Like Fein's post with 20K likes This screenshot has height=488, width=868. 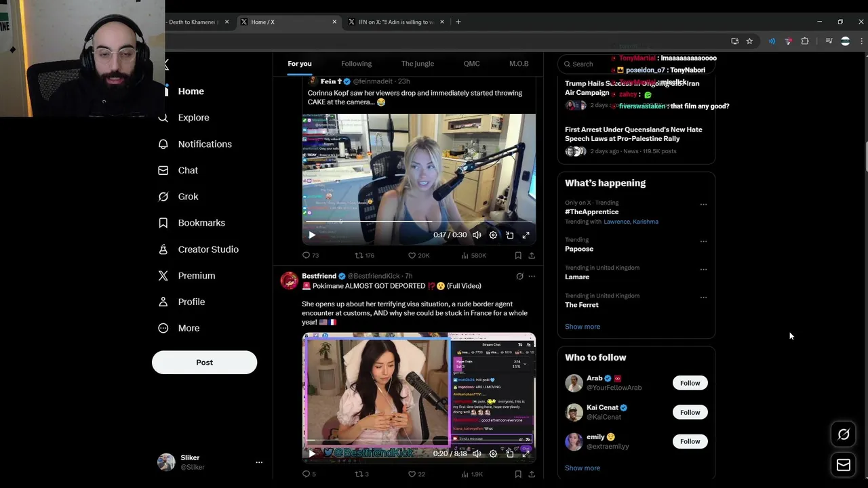418,256
